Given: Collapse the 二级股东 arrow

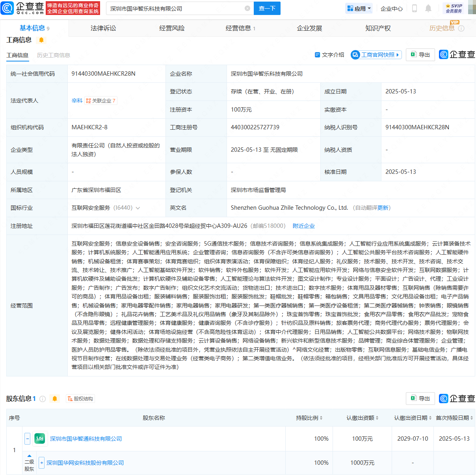Looking at the screenshot, I should [29, 456].
